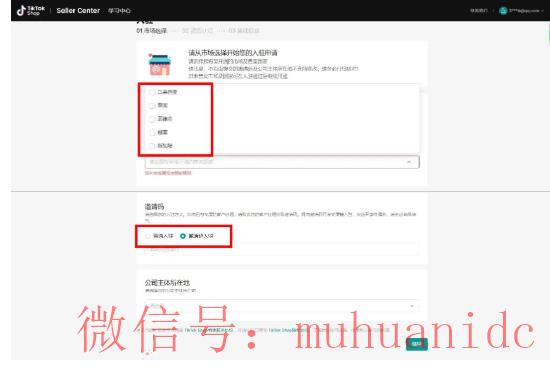Click the second TikTok Shop policy link

[287, 330]
